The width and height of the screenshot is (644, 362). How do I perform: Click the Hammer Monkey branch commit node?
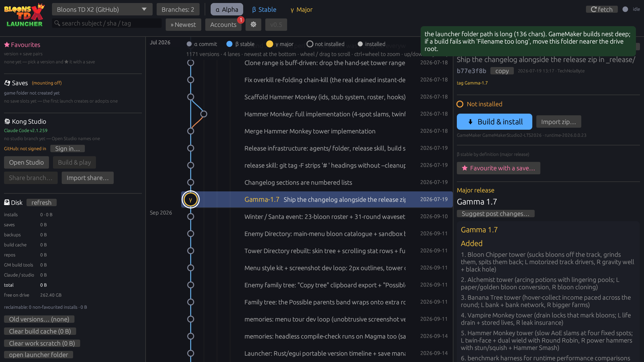(204, 114)
